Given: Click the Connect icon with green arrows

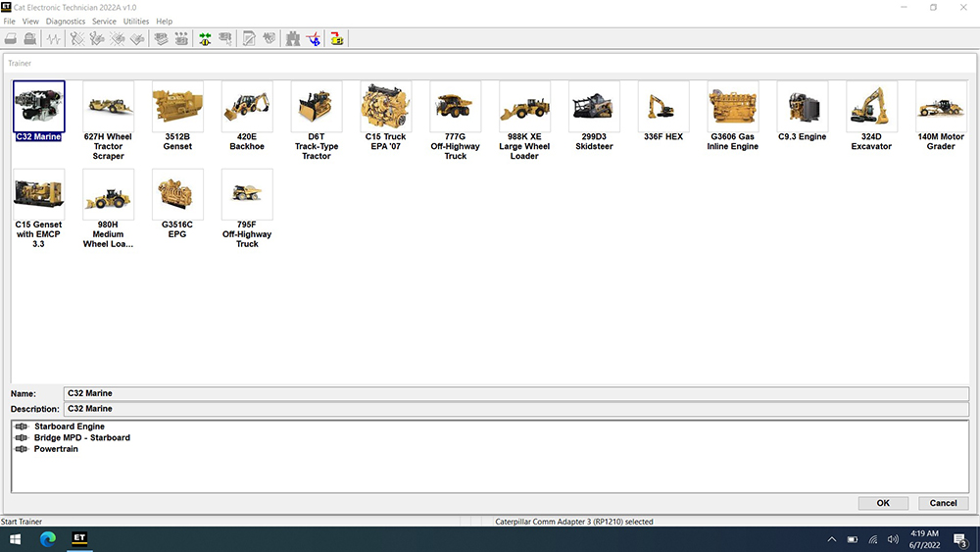Looking at the screenshot, I should pyautogui.click(x=205, y=39).
